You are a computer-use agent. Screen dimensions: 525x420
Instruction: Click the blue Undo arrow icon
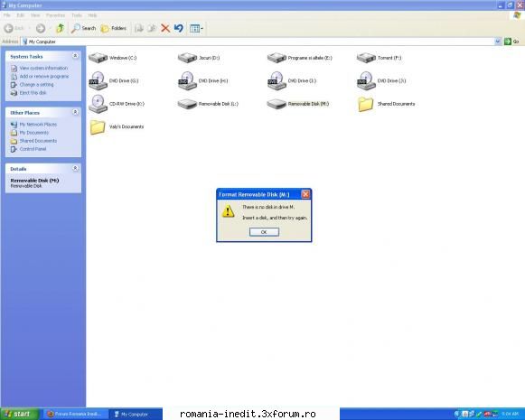coord(179,28)
